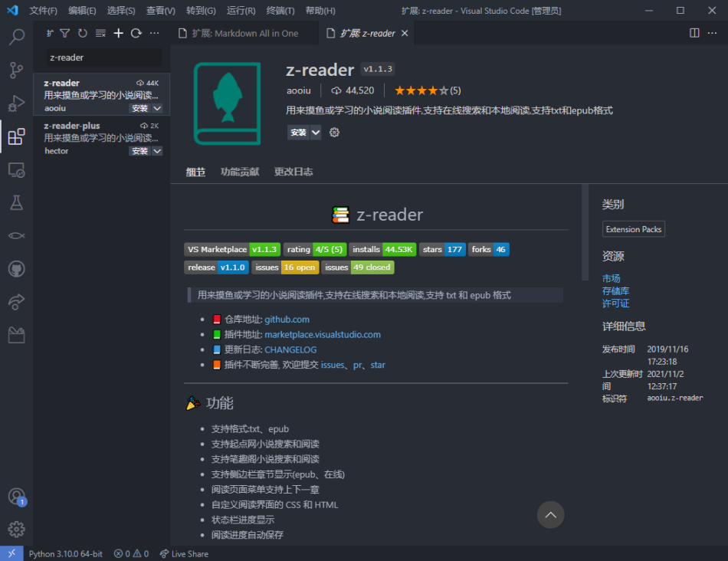
Task: Open marketplace.visualstudio.com link
Action: 323,335
